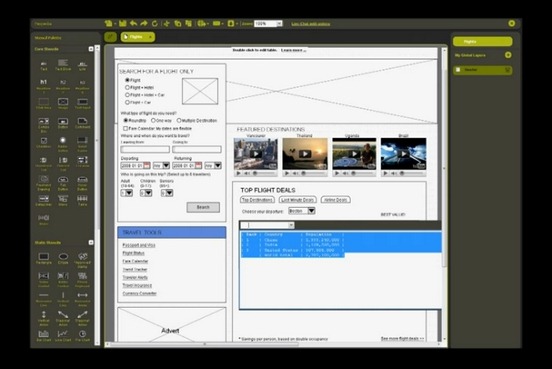Click the Undo arrow in the toolbar
Screen dimensions: 552x369
click(133, 23)
